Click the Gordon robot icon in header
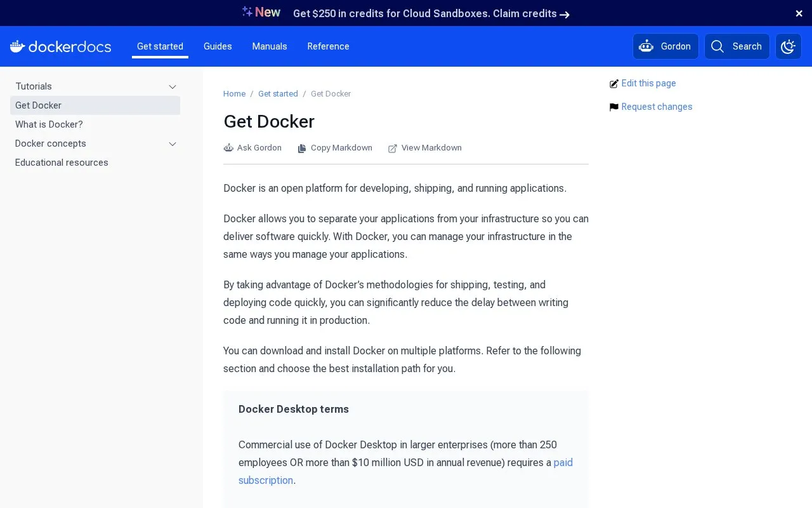812x508 pixels. (646, 46)
